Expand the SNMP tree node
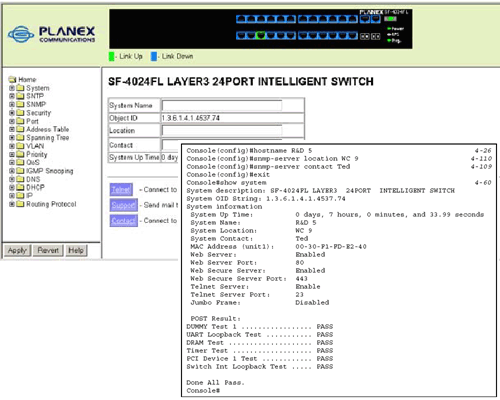 12,104
